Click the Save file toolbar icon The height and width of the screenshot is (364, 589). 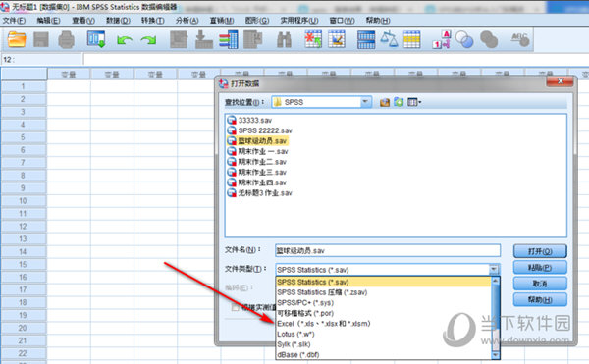(41, 39)
